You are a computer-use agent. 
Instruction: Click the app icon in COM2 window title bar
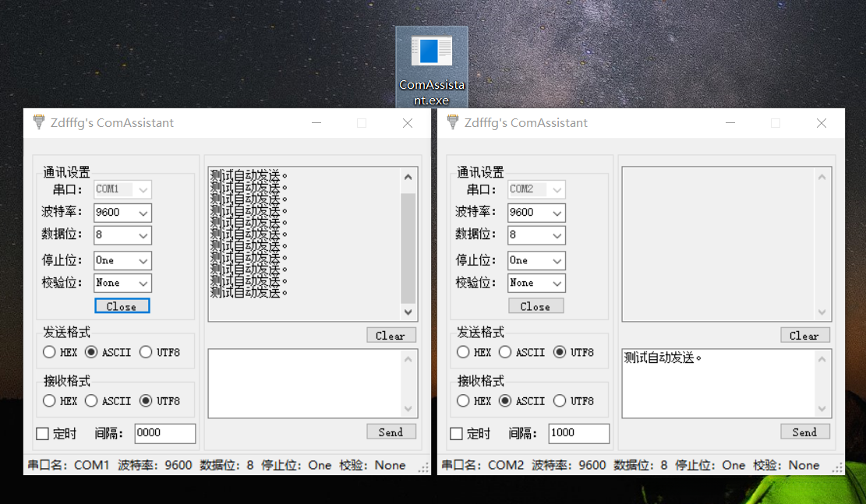pos(453,122)
